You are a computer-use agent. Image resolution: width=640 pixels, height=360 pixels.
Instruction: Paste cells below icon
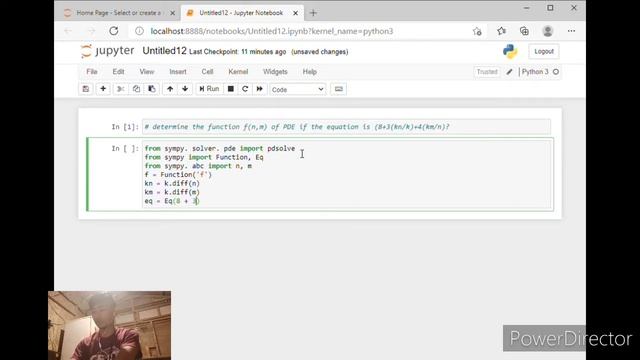coord(152,89)
